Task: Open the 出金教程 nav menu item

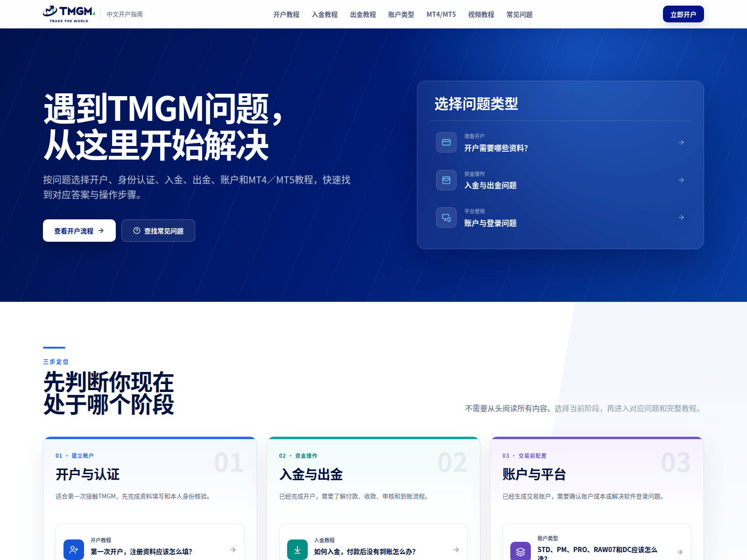Action: coord(363,14)
